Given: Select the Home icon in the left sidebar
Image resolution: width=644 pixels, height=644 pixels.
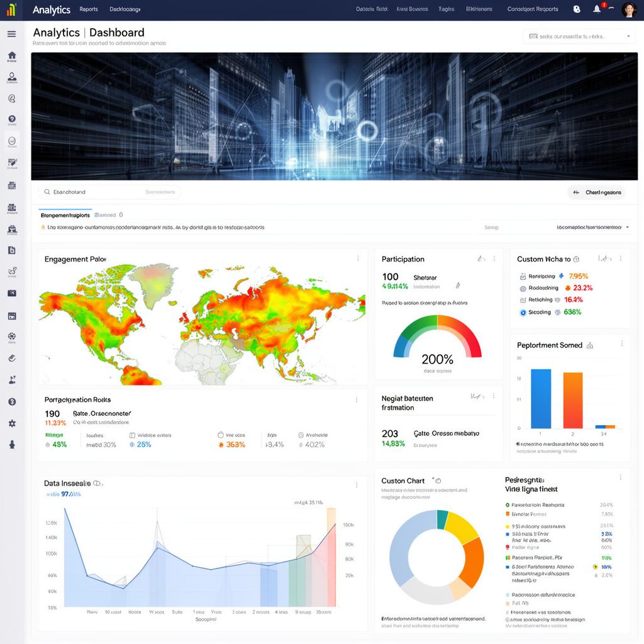Looking at the screenshot, I should (x=11, y=55).
